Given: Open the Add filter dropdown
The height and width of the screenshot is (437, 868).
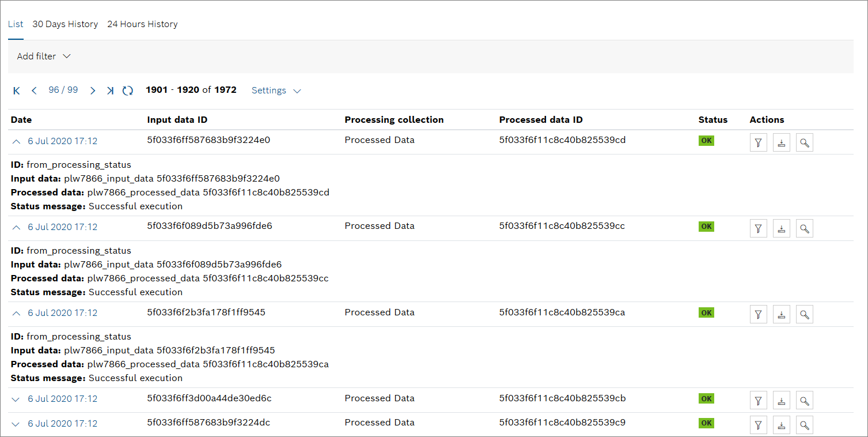Looking at the screenshot, I should [x=44, y=56].
